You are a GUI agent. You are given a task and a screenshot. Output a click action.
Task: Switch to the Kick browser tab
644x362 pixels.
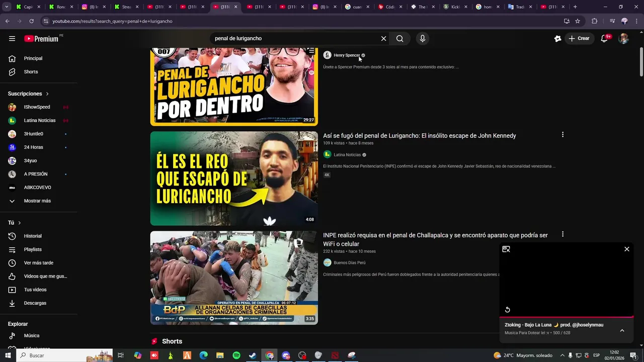click(x=455, y=7)
